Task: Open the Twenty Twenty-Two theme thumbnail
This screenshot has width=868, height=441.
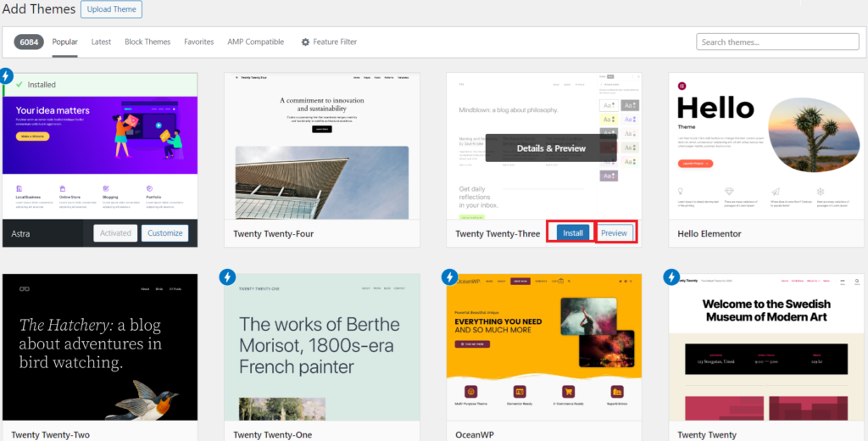Action: [100, 347]
